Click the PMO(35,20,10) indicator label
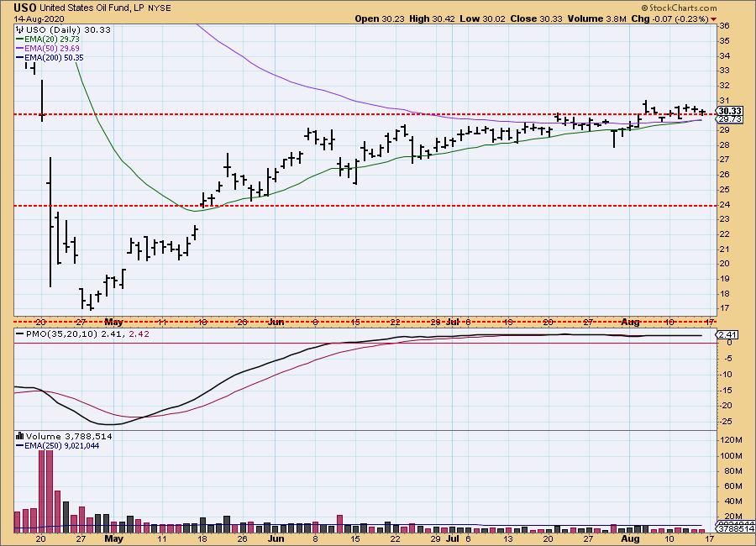 (x=61, y=333)
